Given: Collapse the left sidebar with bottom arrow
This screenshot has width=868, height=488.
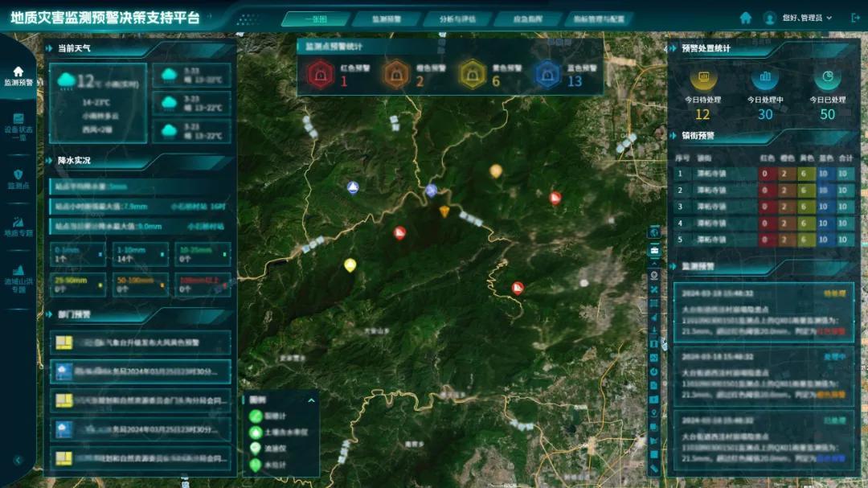Looking at the screenshot, I should (18, 461).
